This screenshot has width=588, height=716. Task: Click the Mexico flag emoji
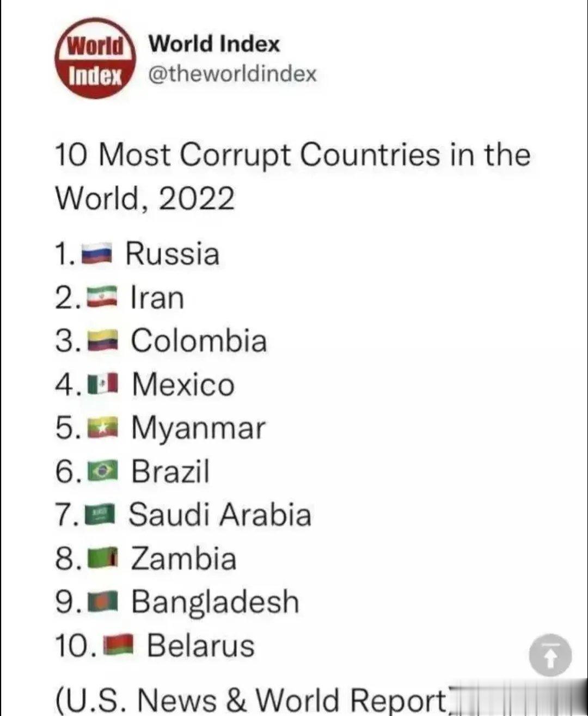[103, 384]
